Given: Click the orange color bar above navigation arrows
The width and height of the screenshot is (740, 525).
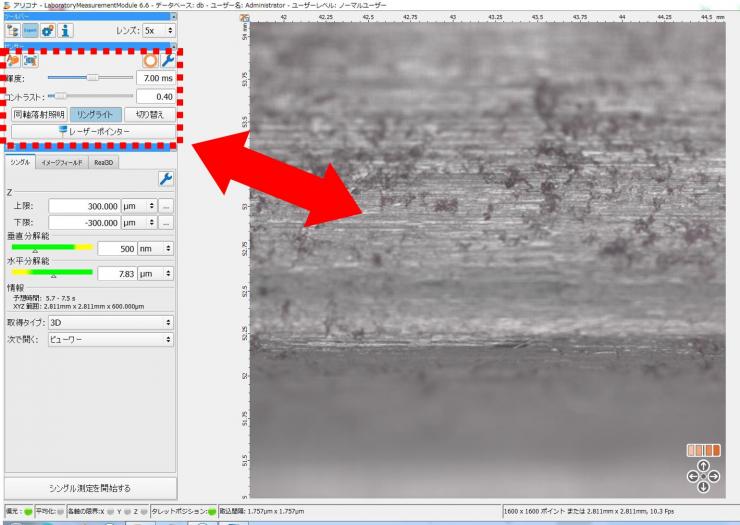Looking at the screenshot, I should point(703,450).
